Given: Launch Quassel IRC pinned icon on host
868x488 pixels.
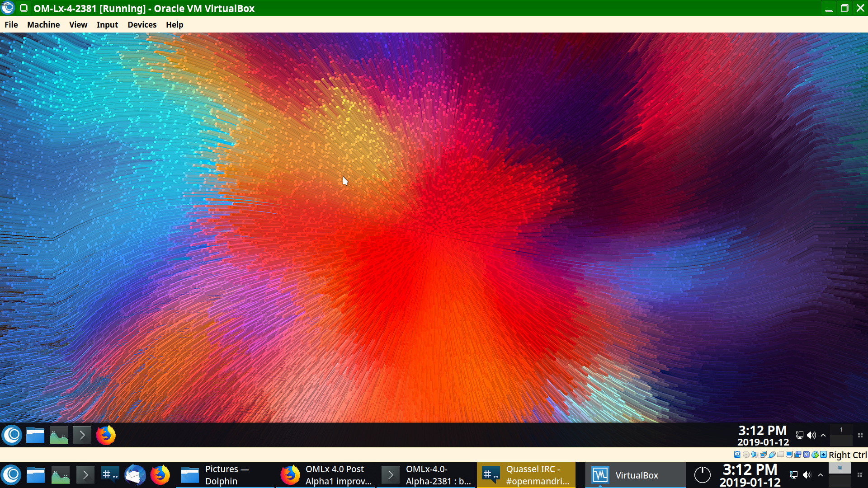Looking at the screenshot, I should [110, 475].
